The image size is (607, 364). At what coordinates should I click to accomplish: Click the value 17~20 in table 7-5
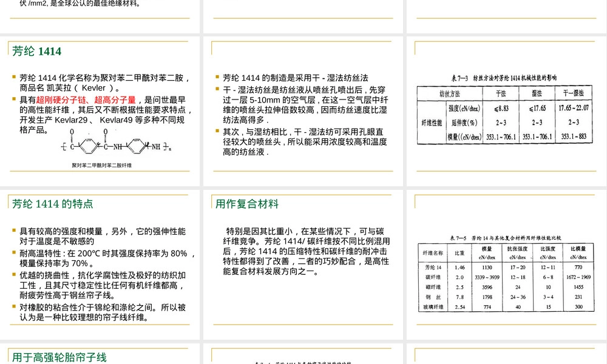(518, 268)
